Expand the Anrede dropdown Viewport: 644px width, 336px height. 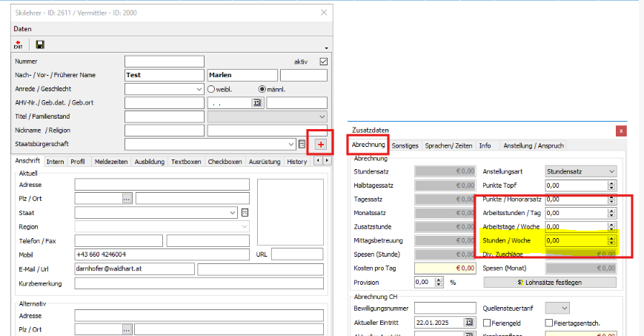(x=199, y=89)
